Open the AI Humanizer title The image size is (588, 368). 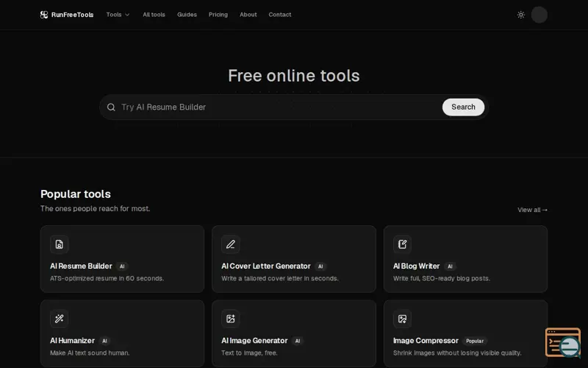point(72,341)
